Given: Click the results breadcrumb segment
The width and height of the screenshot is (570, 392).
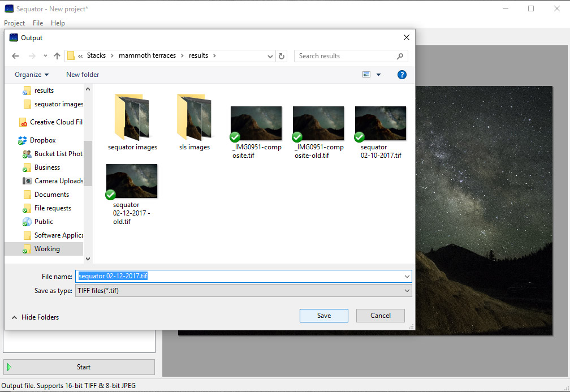Looking at the screenshot, I should [x=198, y=55].
